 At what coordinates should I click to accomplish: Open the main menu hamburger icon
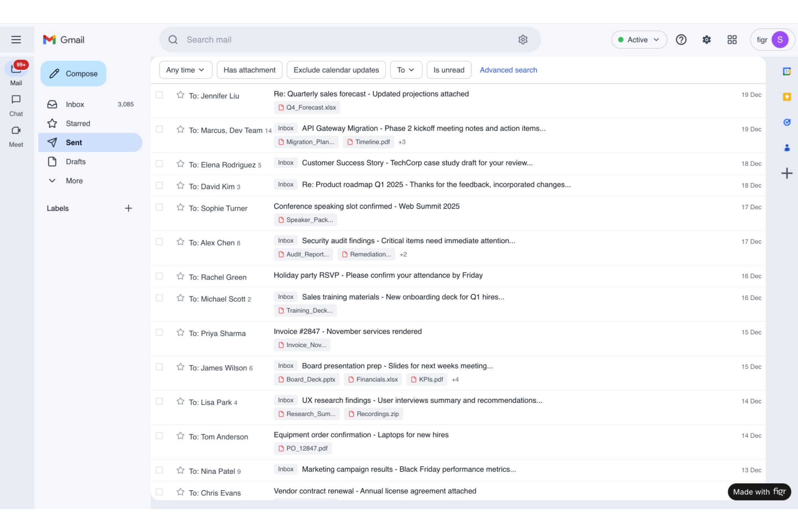pos(16,40)
